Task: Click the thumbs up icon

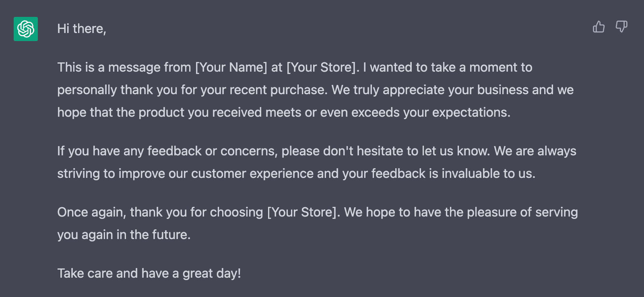Action: 599,27
